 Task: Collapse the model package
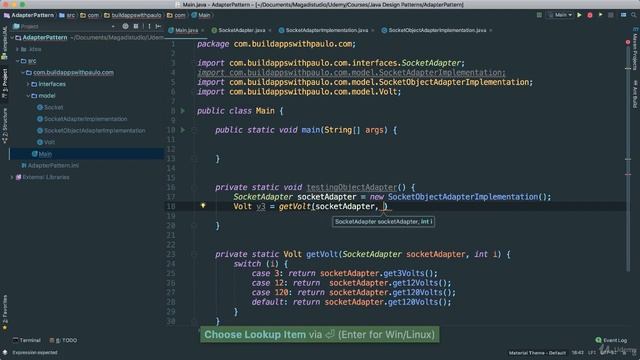28,96
